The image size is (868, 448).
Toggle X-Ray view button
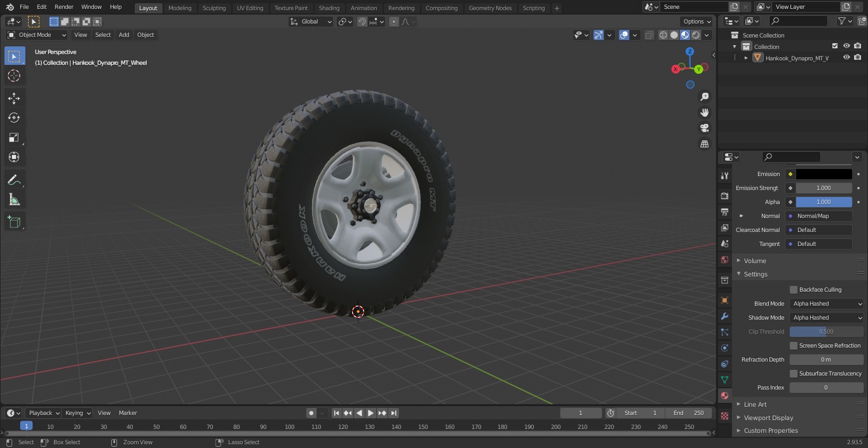(x=649, y=35)
